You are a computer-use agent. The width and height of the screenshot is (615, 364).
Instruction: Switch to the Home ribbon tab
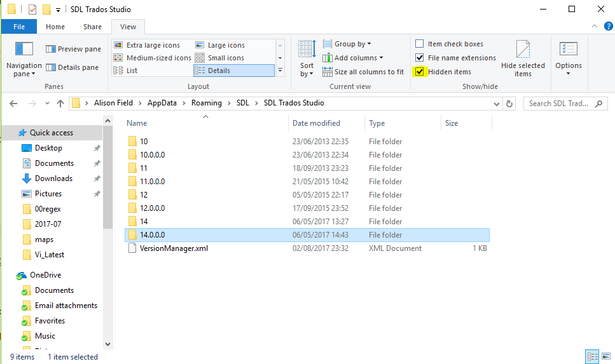[55, 27]
